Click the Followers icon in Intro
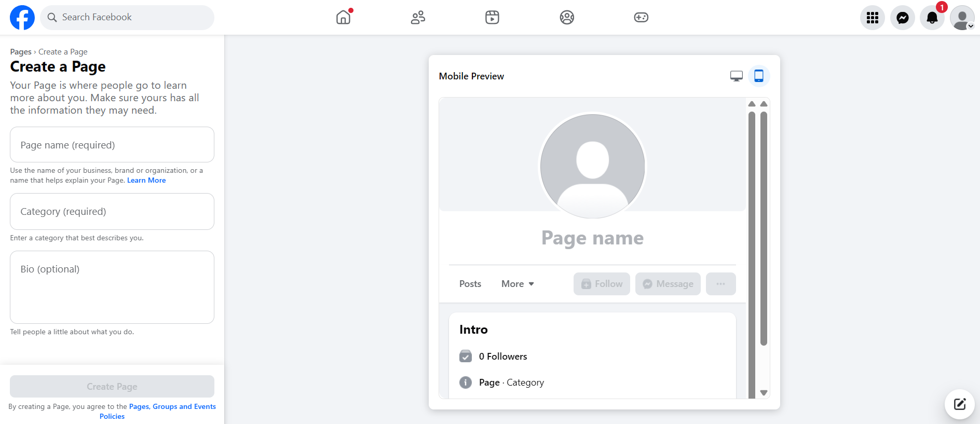980x424 pixels. 466,357
